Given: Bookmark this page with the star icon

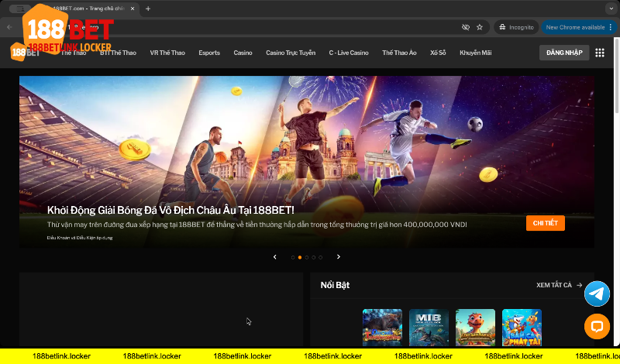Looking at the screenshot, I should point(480,27).
